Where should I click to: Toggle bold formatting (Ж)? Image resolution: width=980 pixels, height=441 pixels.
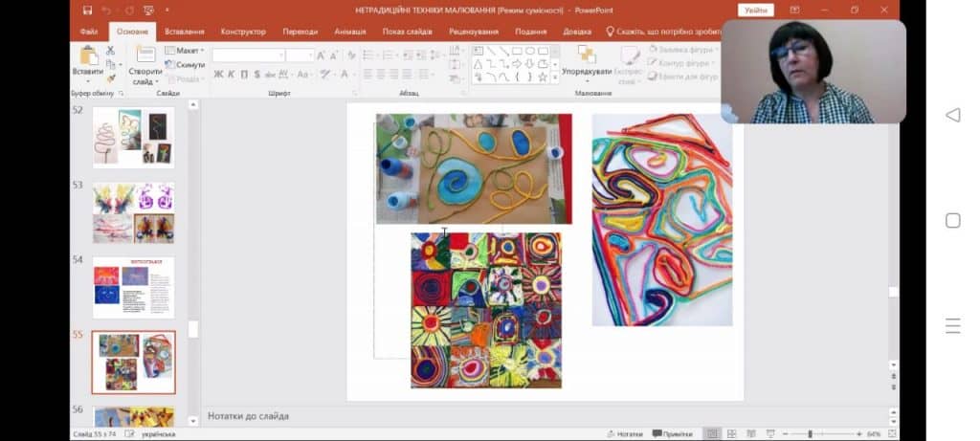click(218, 74)
